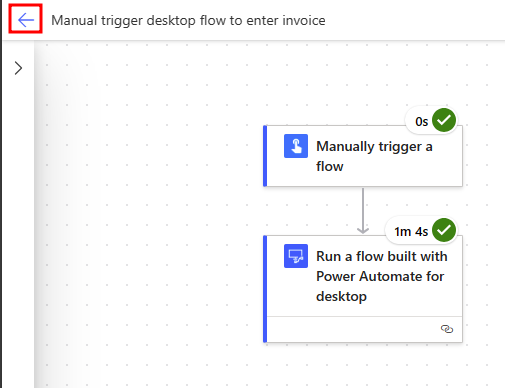Expand the collapsed left side panel chevron
Viewport: 505px width, 388px height.
pyautogui.click(x=18, y=68)
